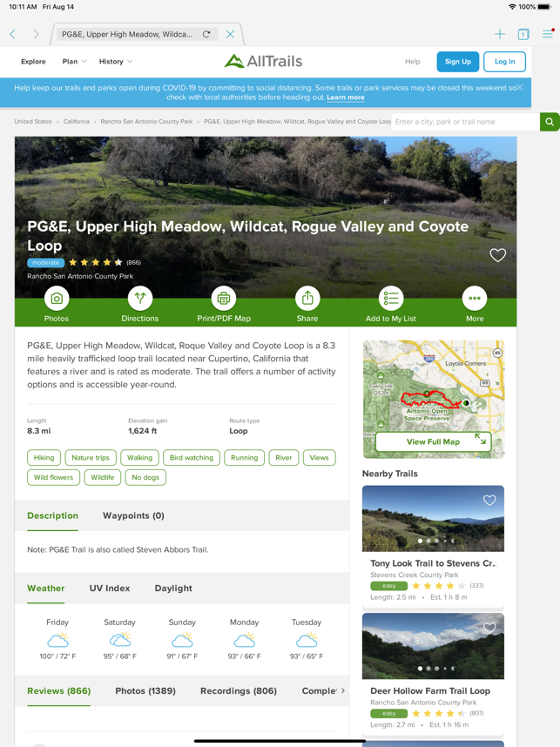Open Tony Look Trail photo
The height and width of the screenshot is (747, 560).
(433, 518)
